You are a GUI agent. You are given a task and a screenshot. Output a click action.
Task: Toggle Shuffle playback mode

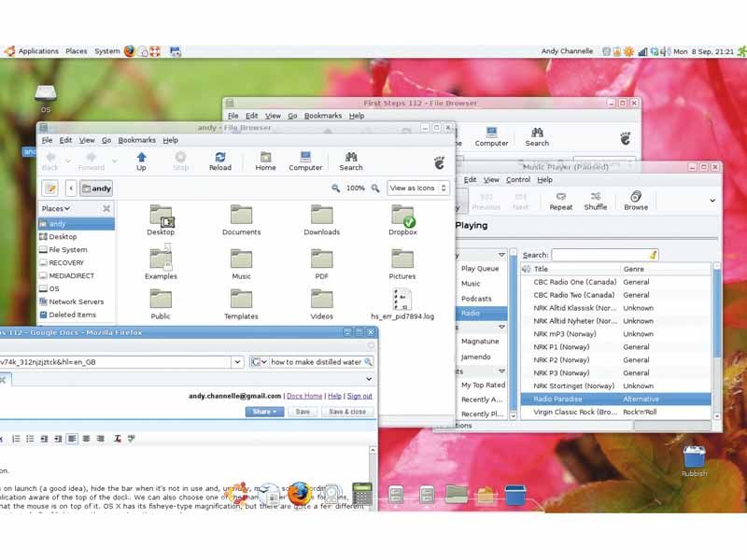(x=596, y=201)
